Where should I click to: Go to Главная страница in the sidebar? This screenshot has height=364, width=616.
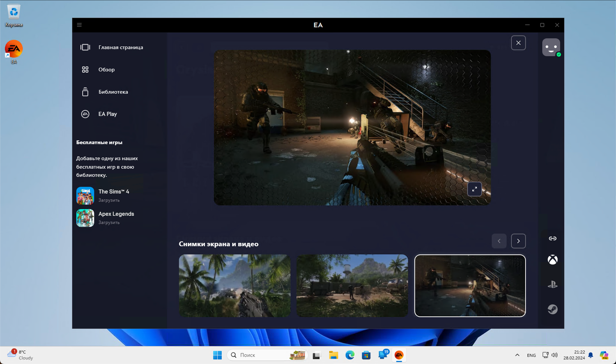(112, 47)
